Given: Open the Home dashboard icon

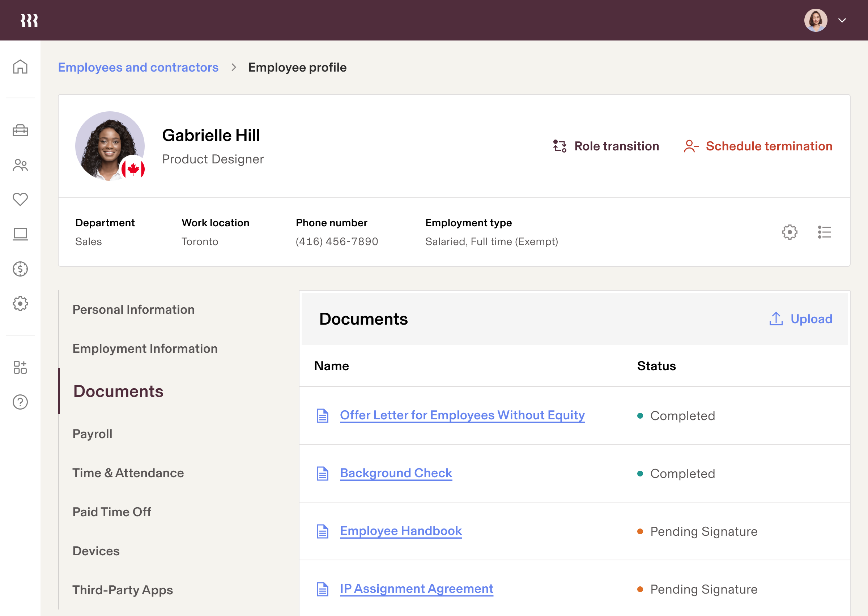Looking at the screenshot, I should pos(20,67).
